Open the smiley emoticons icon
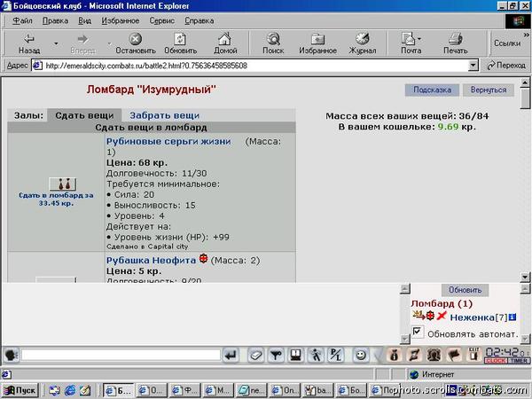Image resolution: width=532 pixels, height=399 pixels. point(360,356)
